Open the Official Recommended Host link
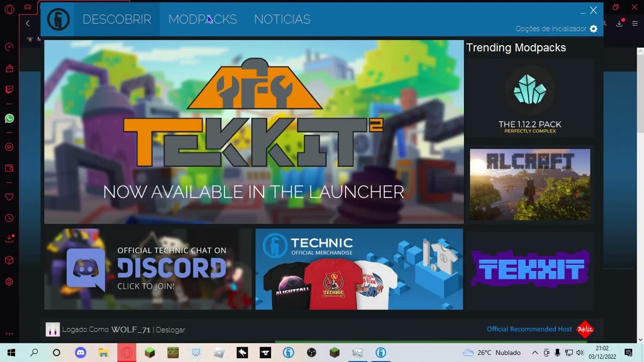 click(529, 329)
